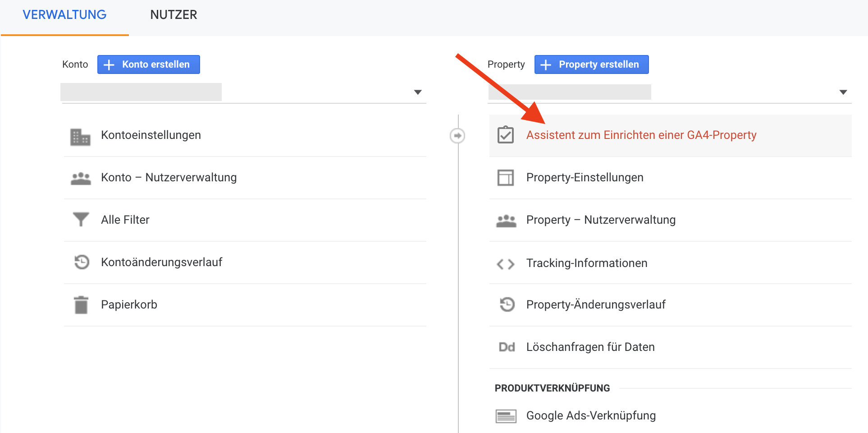
Task: Click the Konto column label
Action: point(75,64)
